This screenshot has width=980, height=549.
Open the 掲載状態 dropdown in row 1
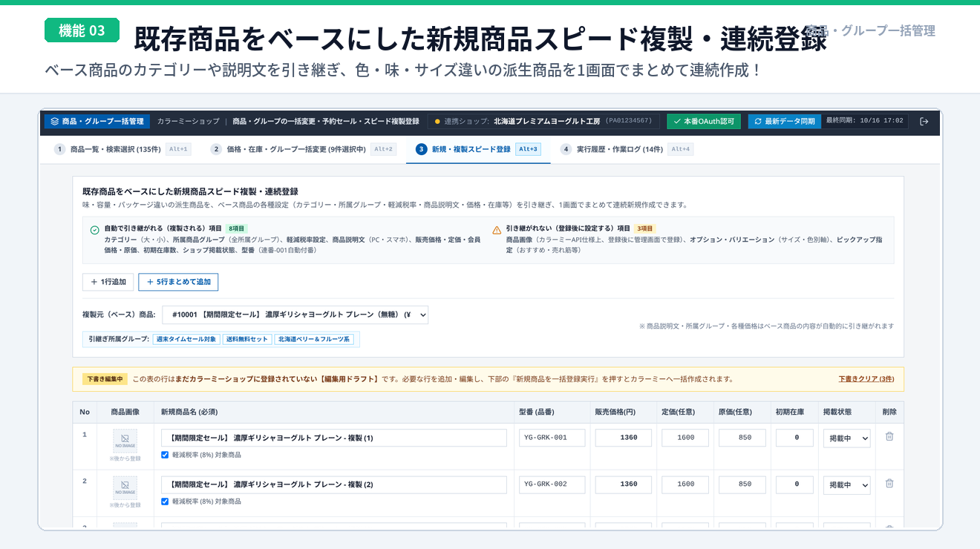(x=846, y=438)
